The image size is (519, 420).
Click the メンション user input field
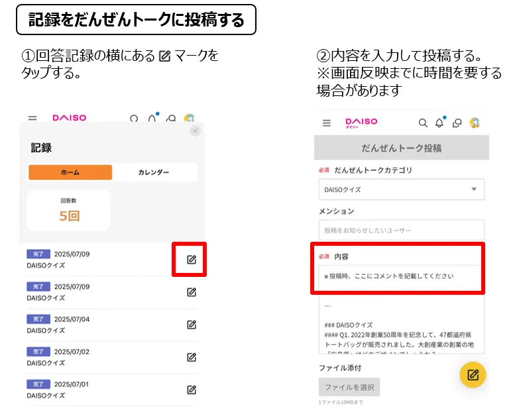(x=402, y=230)
